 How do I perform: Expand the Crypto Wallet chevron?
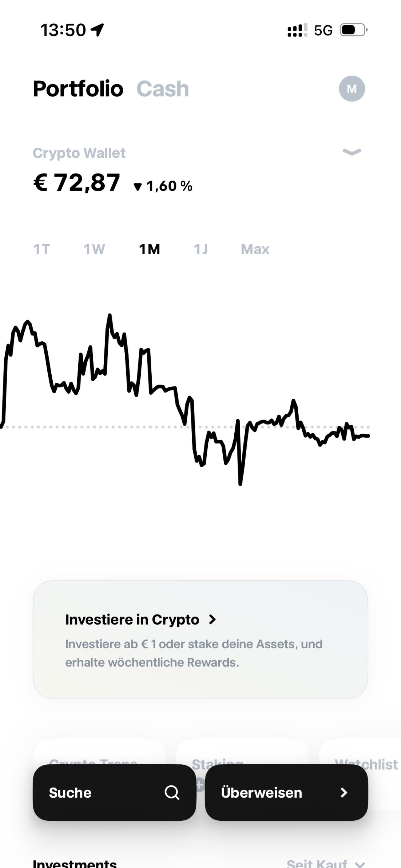point(352,152)
